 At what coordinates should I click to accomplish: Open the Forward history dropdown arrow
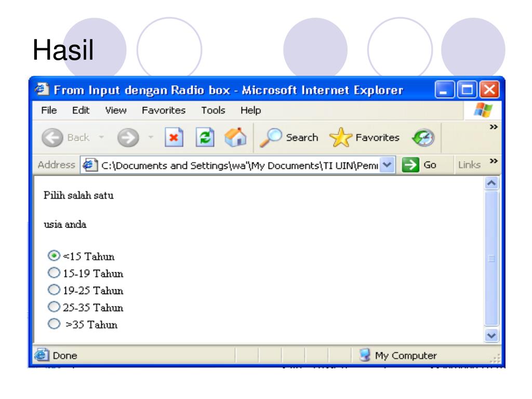151,137
